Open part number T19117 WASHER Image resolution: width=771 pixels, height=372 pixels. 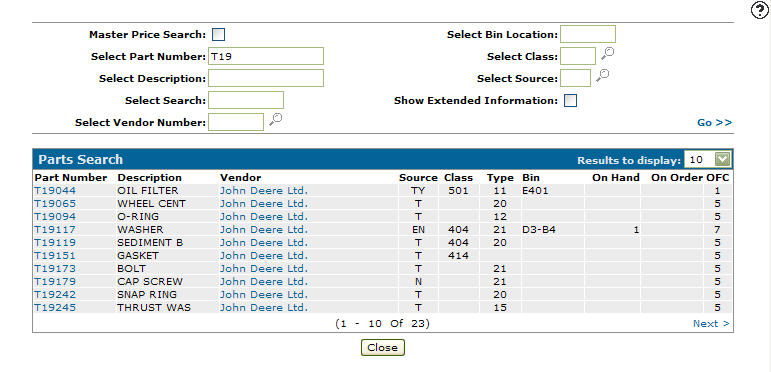55,229
